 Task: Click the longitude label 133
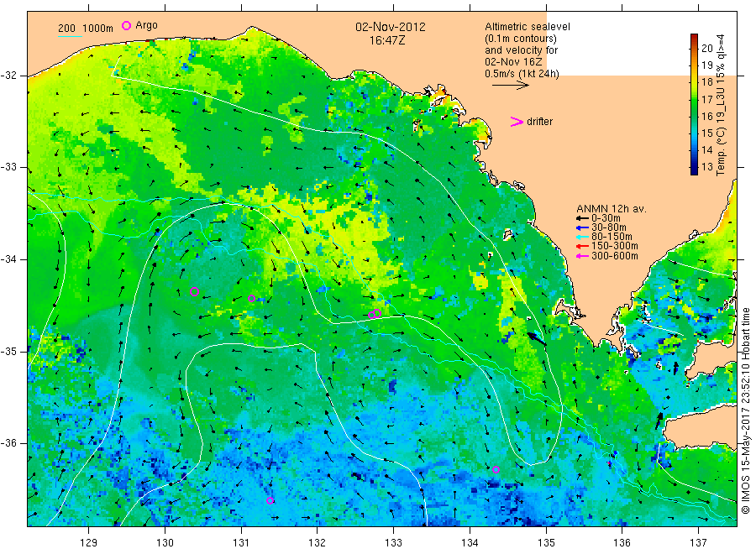click(393, 543)
